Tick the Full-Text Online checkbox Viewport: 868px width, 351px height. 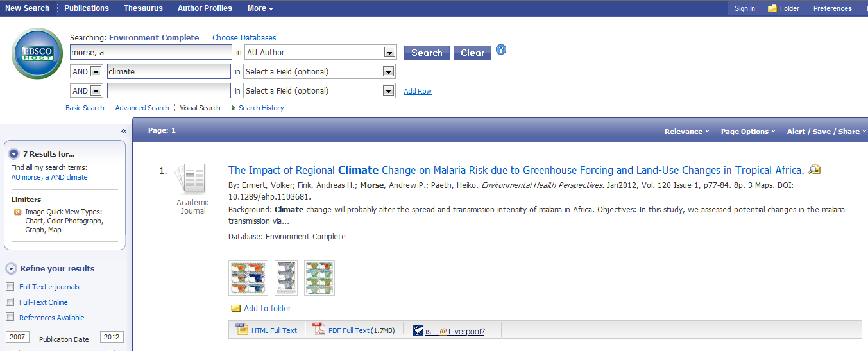click(10, 302)
